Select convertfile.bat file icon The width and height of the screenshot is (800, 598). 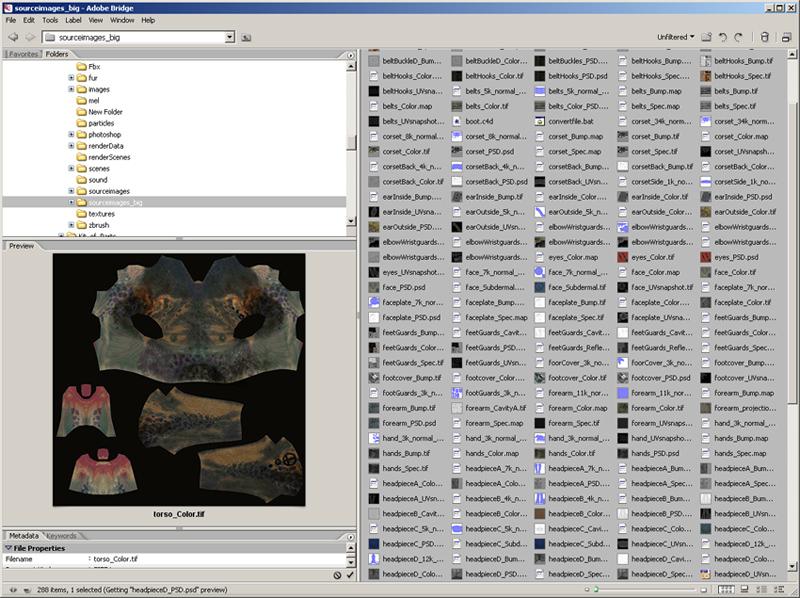tap(539, 121)
